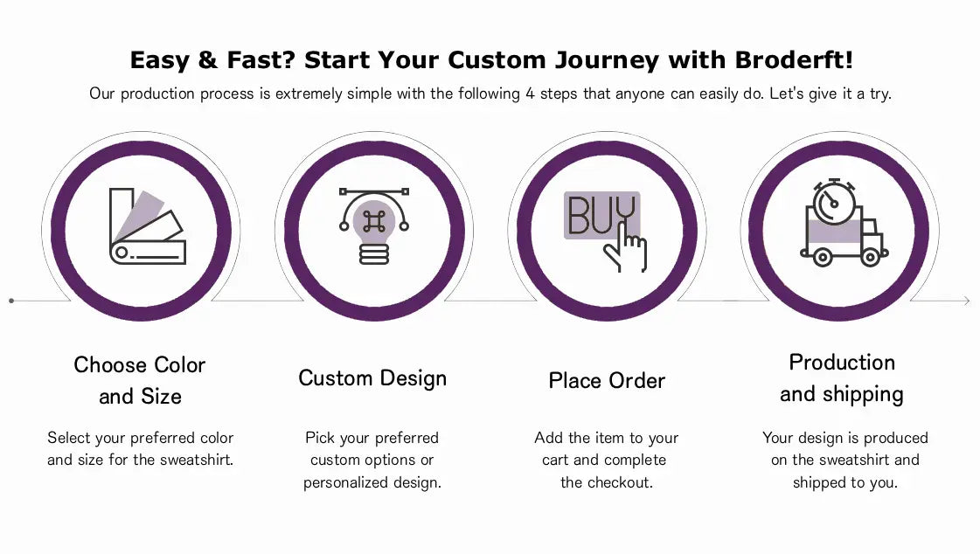Click "Your design is produced" description
The height and width of the screenshot is (554, 980).
[844, 460]
